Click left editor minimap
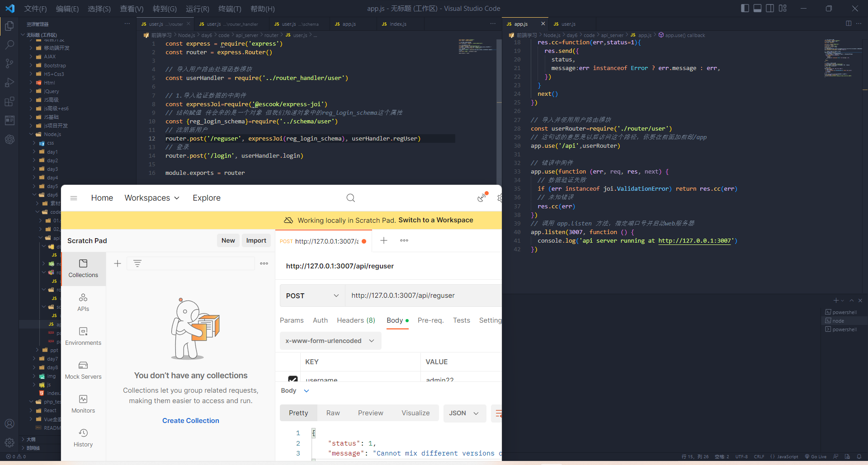Screen dimensions: 868x465 (477, 47)
